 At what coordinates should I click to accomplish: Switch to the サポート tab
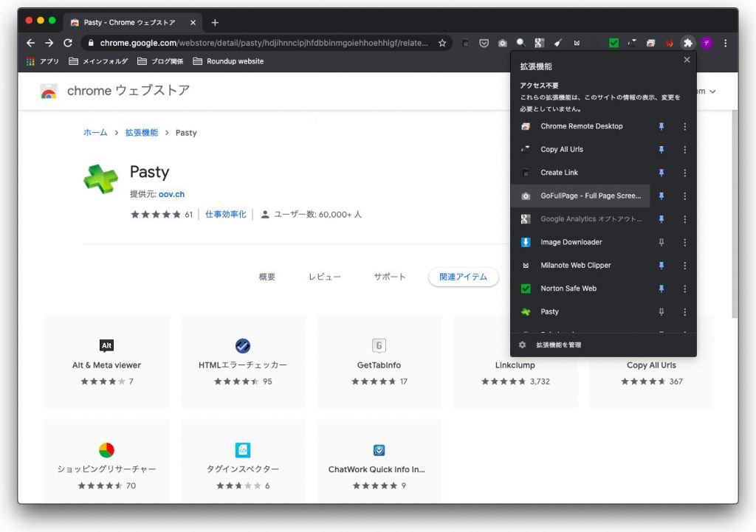click(x=390, y=277)
